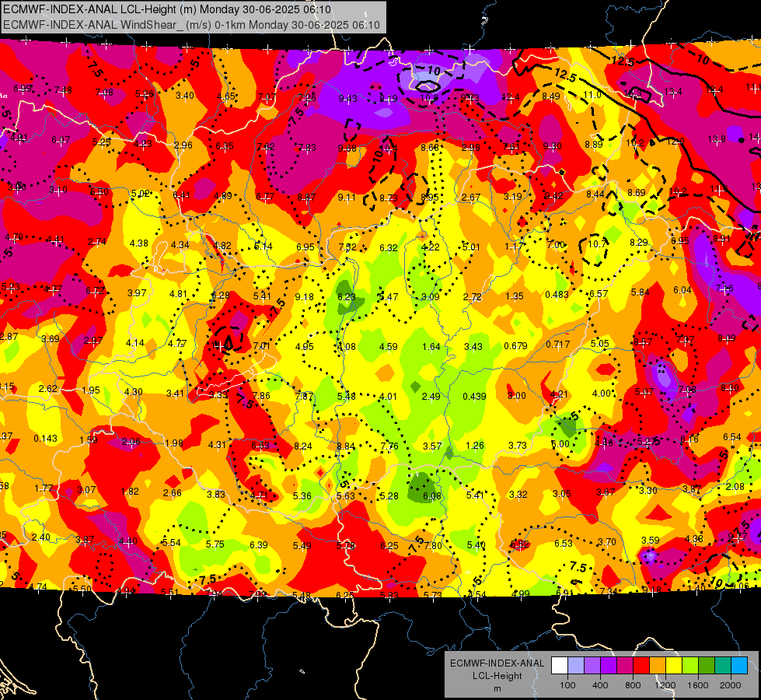Click the grid value 10.7 inside dashed contour
Screen dimensions: 761x700
[x=597, y=244]
